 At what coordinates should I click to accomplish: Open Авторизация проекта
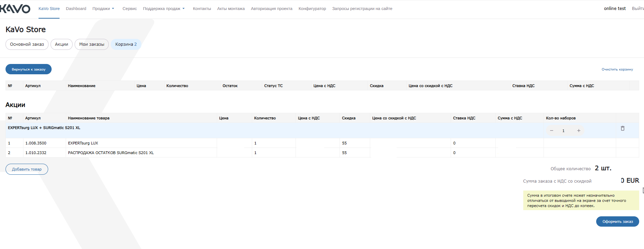pyautogui.click(x=271, y=9)
